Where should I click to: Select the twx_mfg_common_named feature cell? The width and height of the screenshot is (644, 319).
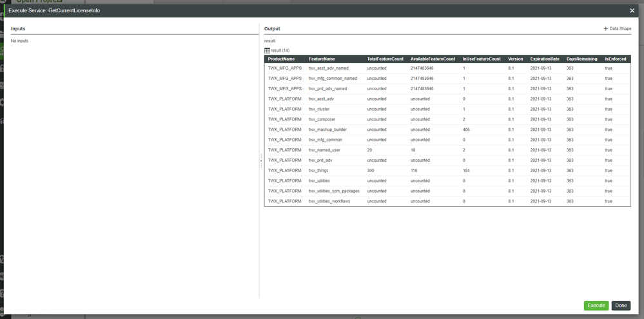pos(333,79)
